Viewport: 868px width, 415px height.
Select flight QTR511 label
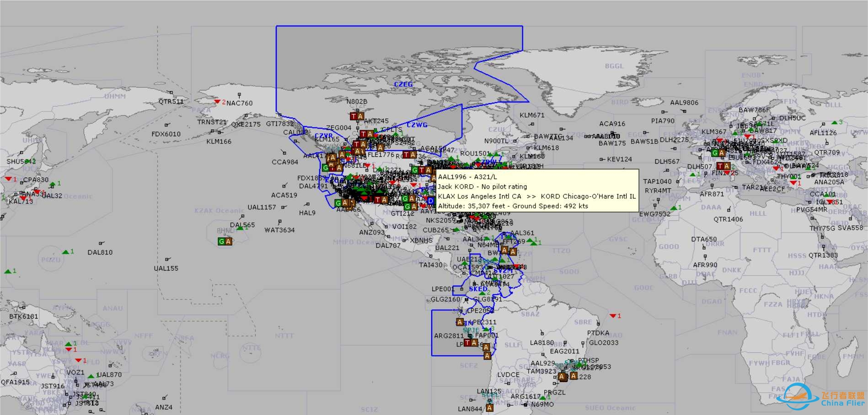[171, 101]
